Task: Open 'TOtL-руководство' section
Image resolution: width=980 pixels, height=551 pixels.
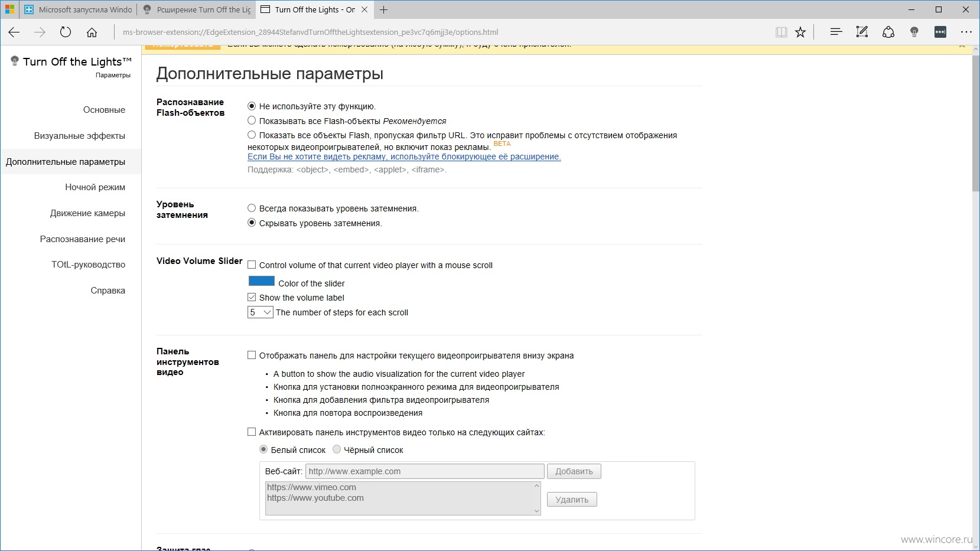Action: tap(89, 265)
